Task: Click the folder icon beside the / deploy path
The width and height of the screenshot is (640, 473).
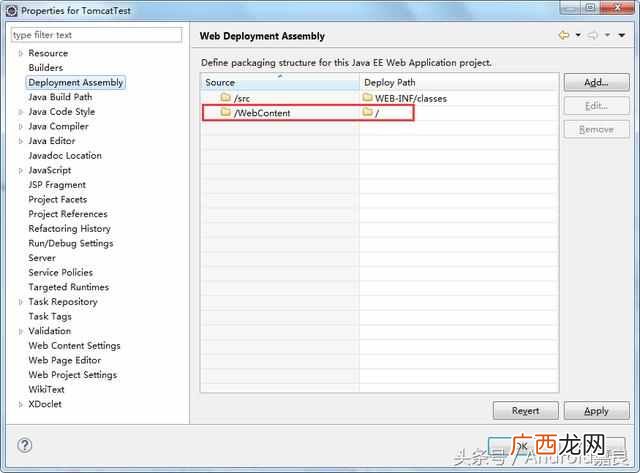Action: [x=367, y=112]
